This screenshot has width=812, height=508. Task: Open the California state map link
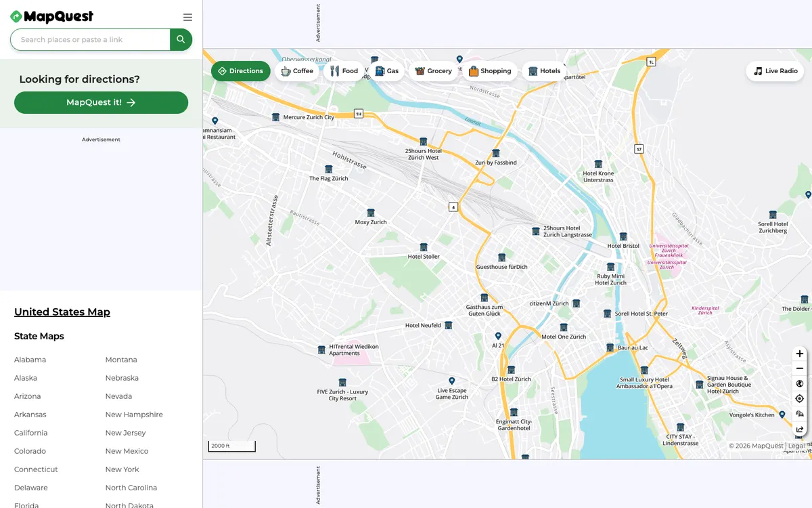coord(31,433)
